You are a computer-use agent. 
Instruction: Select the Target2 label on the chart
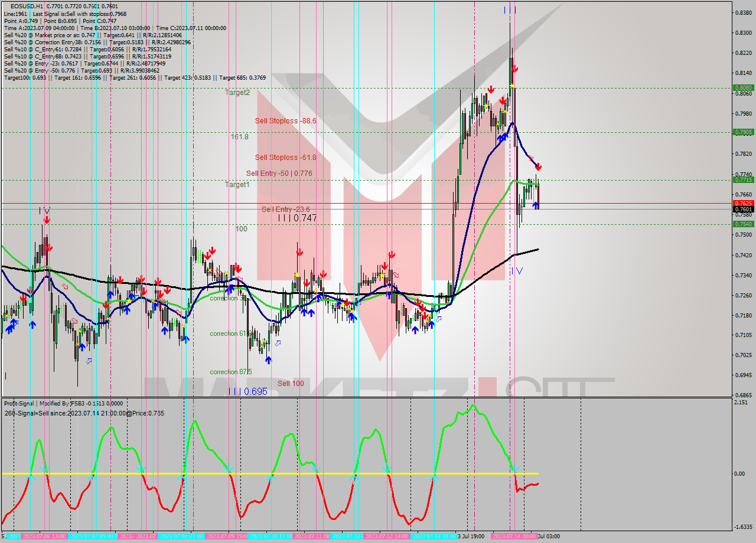(x=236, y=92)
